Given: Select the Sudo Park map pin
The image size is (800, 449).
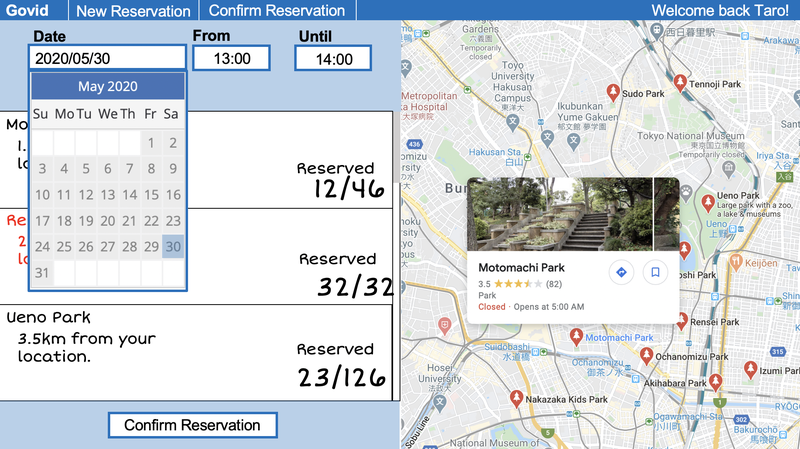Looking at the screenshot, I should [x=614, y=92].
